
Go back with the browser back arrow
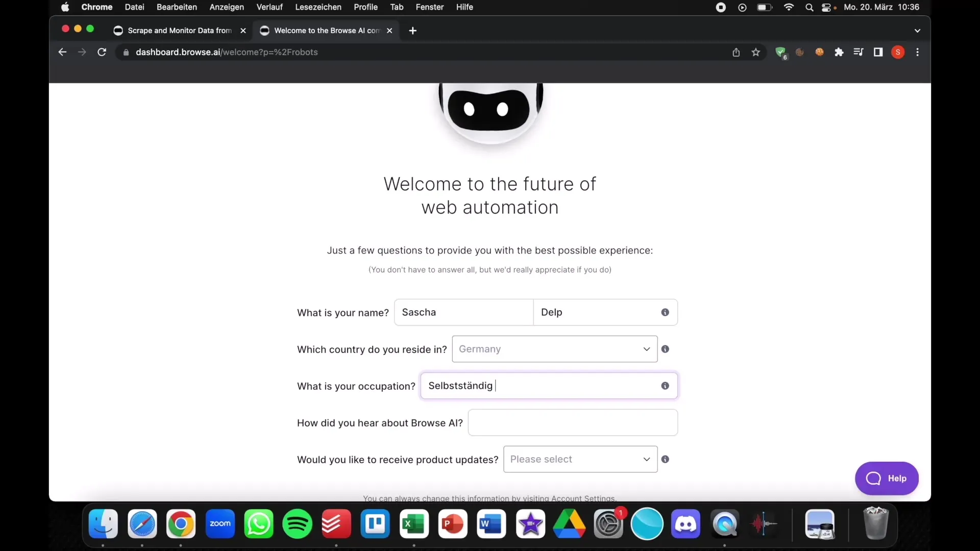point(62,52)
